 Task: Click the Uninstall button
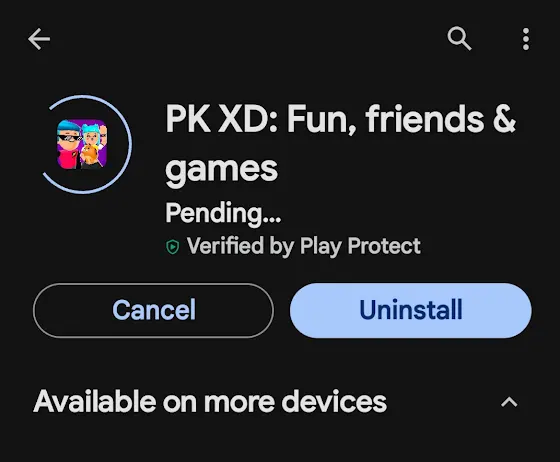pos(411,310)
